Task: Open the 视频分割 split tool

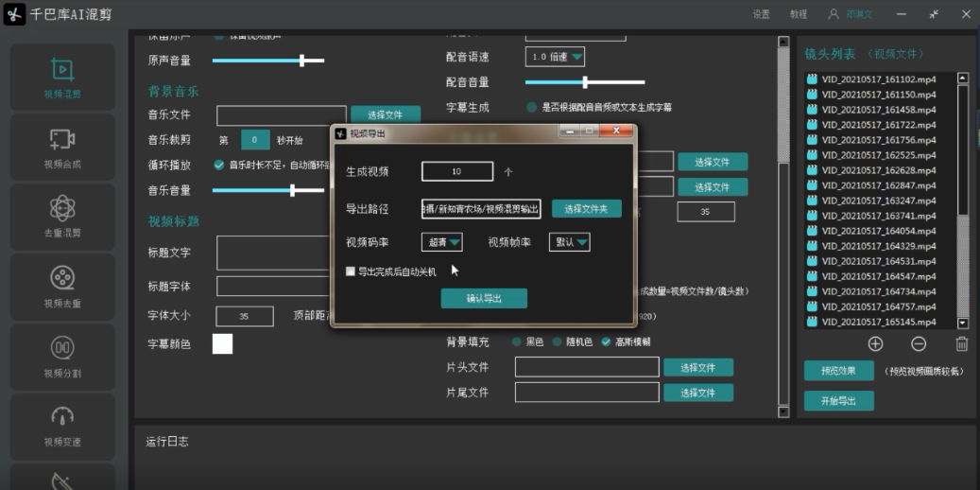Action: [x=62, y=355]
